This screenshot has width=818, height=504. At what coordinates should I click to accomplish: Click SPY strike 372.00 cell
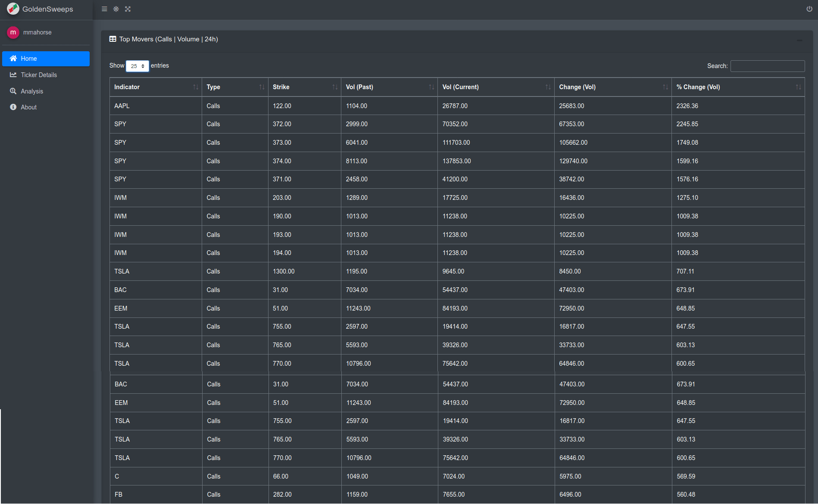click(x=304, y=124)
